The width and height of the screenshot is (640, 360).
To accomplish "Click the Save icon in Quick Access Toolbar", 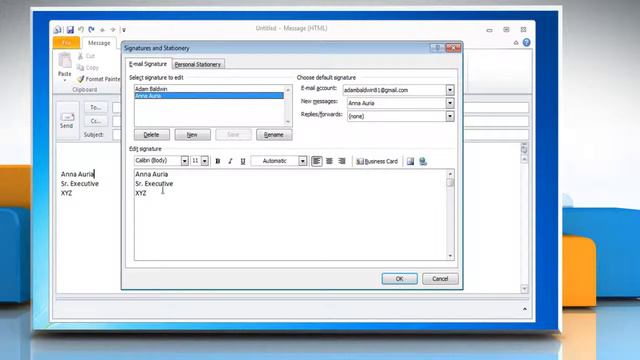I will tap(70, 29).
